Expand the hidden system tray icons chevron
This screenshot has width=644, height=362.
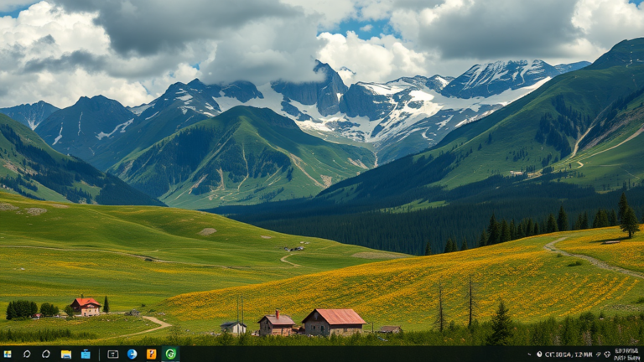(x=530, y=354)
